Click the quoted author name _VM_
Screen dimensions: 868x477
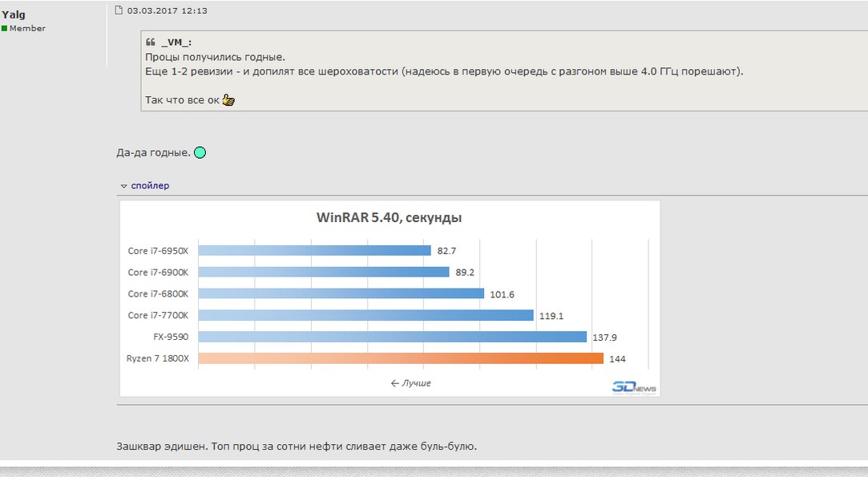(176, 42)
